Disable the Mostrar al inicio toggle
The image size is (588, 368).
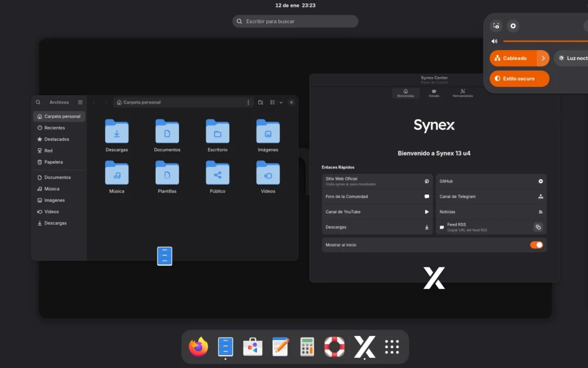536,245
